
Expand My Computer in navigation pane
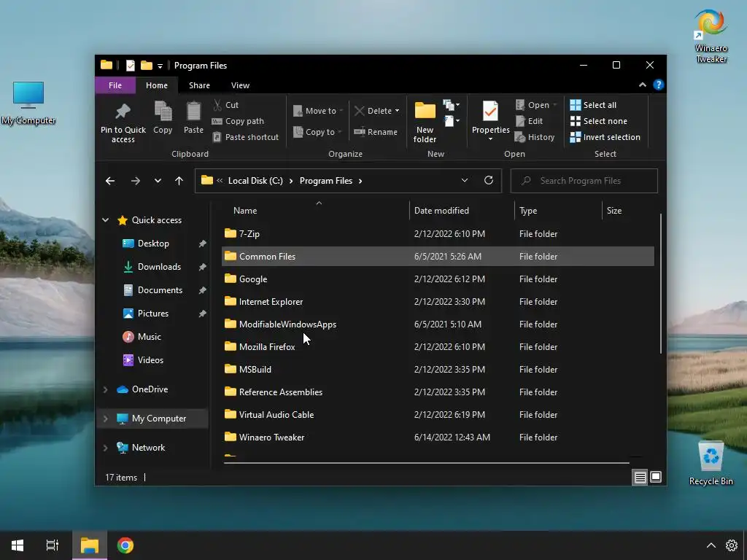click(105, 419)
